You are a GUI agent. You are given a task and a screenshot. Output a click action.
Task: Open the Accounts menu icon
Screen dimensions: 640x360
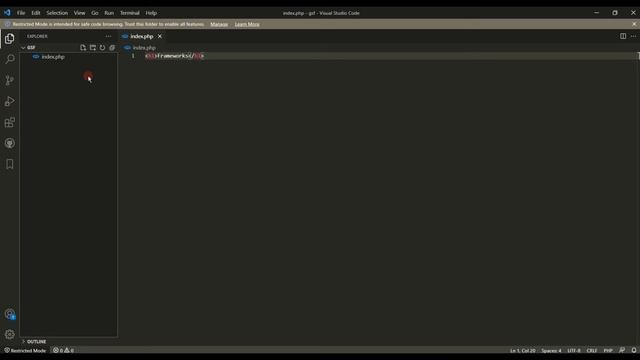(x=9, y=314)
